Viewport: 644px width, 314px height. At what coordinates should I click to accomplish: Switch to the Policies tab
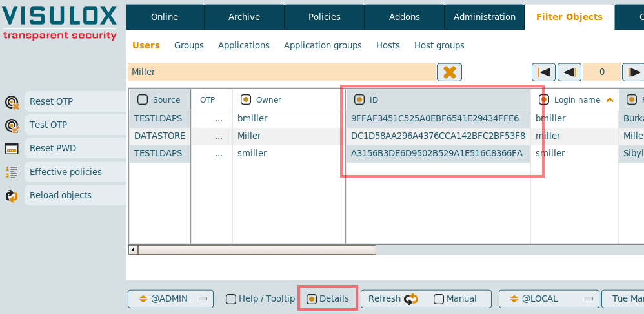324,17
